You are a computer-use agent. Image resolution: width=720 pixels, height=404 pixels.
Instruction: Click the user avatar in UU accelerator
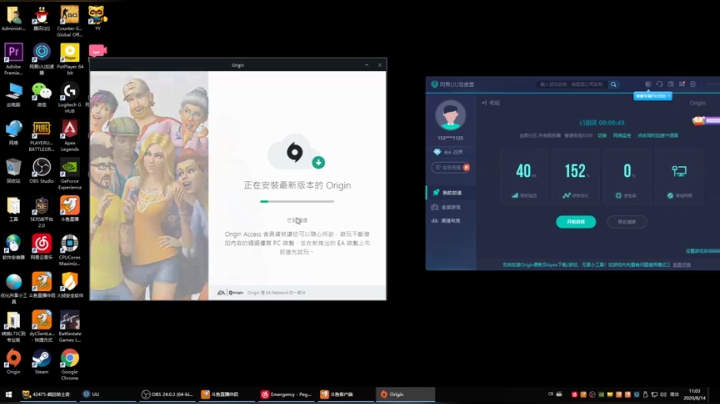point(450,115)
